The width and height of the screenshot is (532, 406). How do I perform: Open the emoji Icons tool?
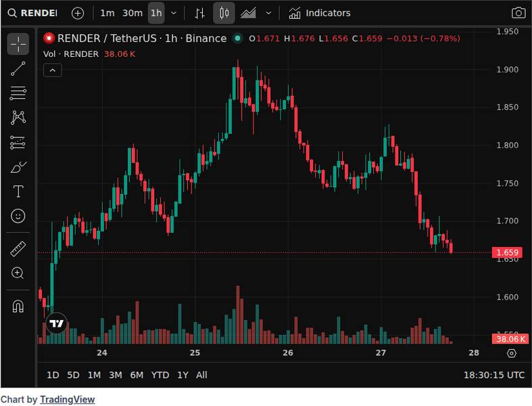click(x=18, y=216)
